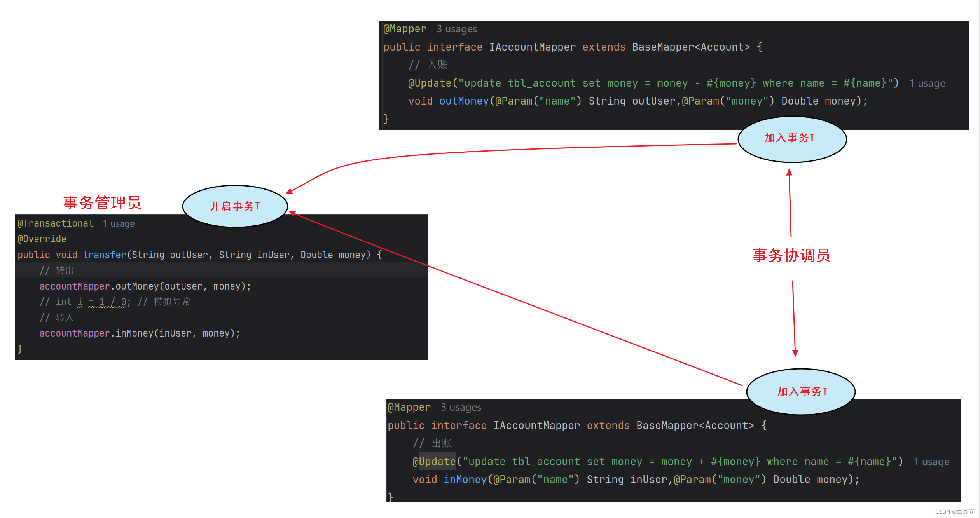The height and width of the screenshot is (518, 980).
Task: Click 'String outUser' parameter in outMoney signature
Action: point(632,101)
